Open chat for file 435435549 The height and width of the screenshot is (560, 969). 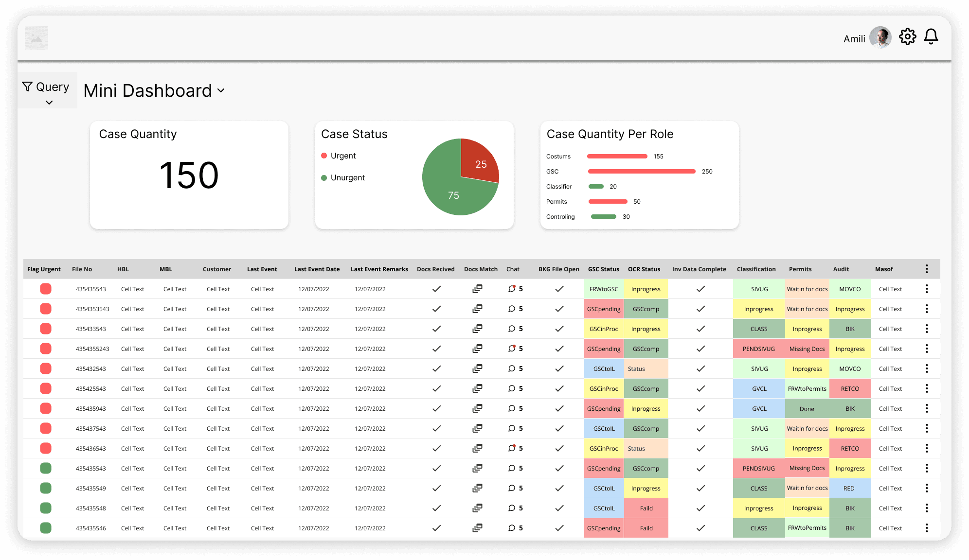(x=512, y=488)
